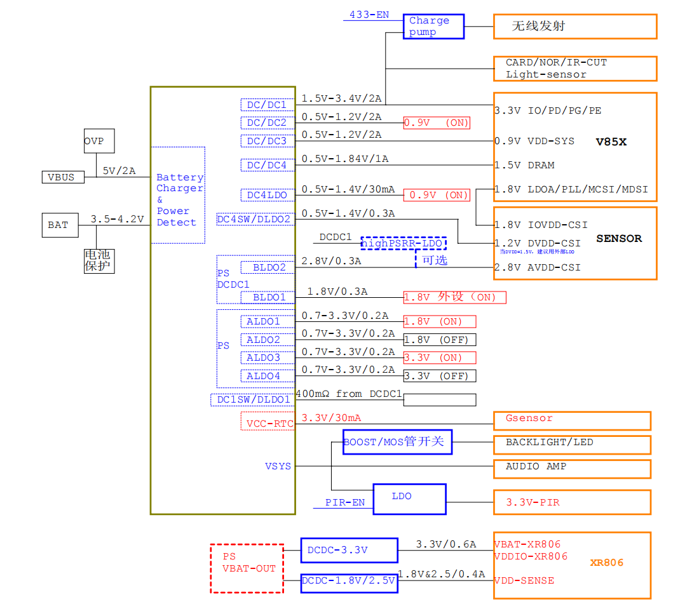The width and height of the screenshot is (699, 616).
Task: Click the OVP block
Action: [x=98, y=141]
